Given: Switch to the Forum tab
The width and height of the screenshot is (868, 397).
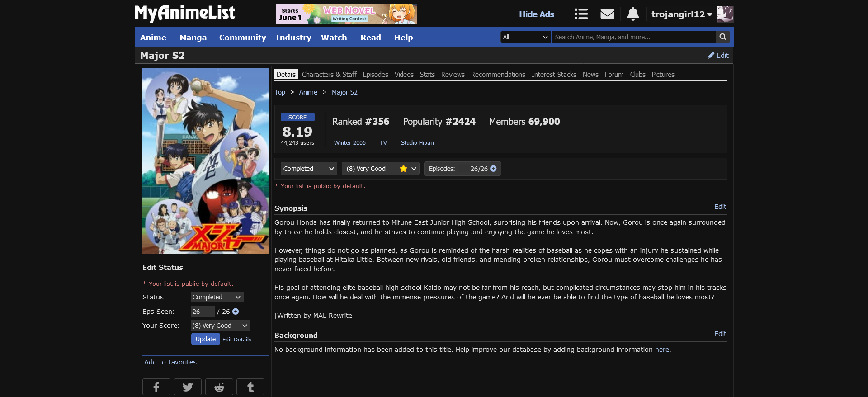Looking at the screenshot, I should point(614,75).
